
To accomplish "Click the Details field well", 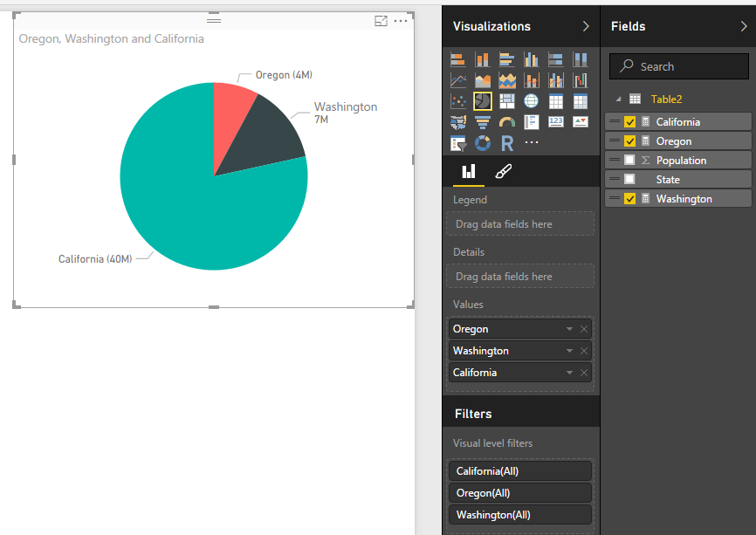I will point(520,276).
